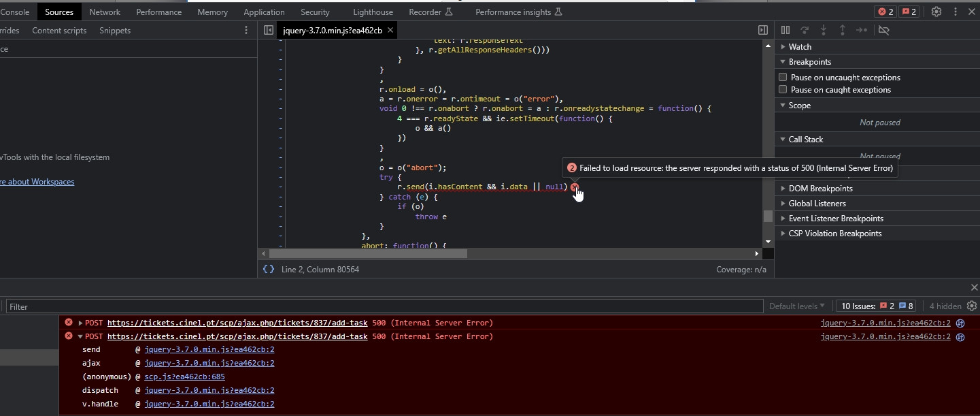
Task: Open the Default levels dropdown
Action: [x=797, y=306]
